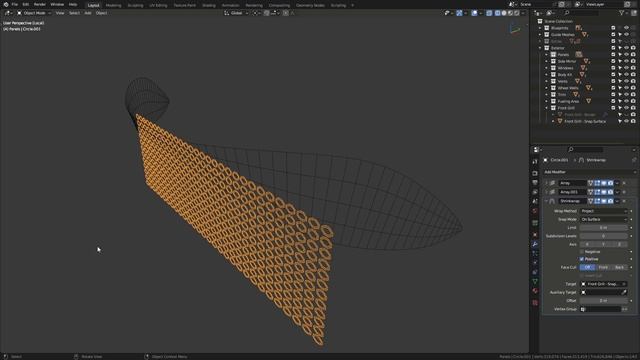640x360 pixels.
Task: Open the viewport View menu
Action: tap(60, 13)
